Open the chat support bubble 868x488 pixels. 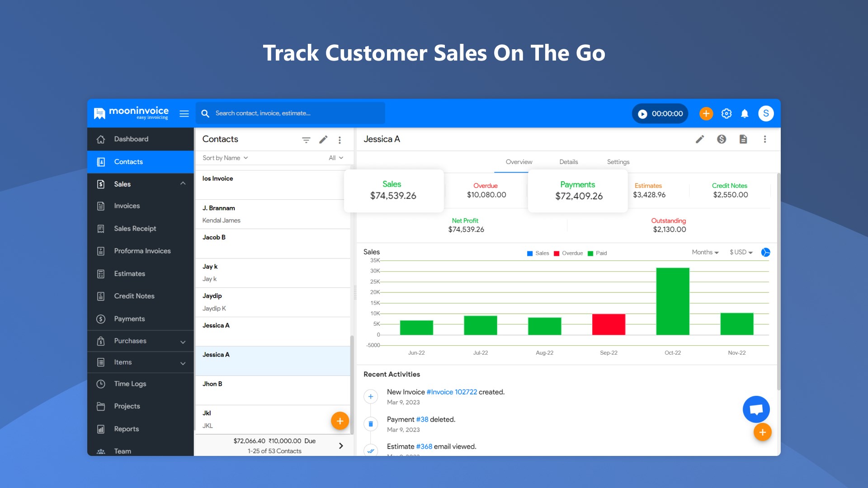pos(756,409)
